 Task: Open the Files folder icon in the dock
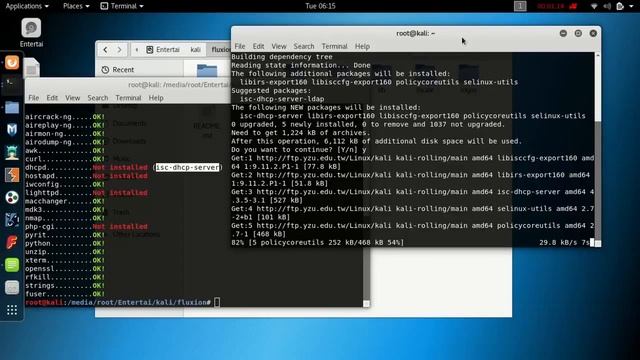[12, 107]
